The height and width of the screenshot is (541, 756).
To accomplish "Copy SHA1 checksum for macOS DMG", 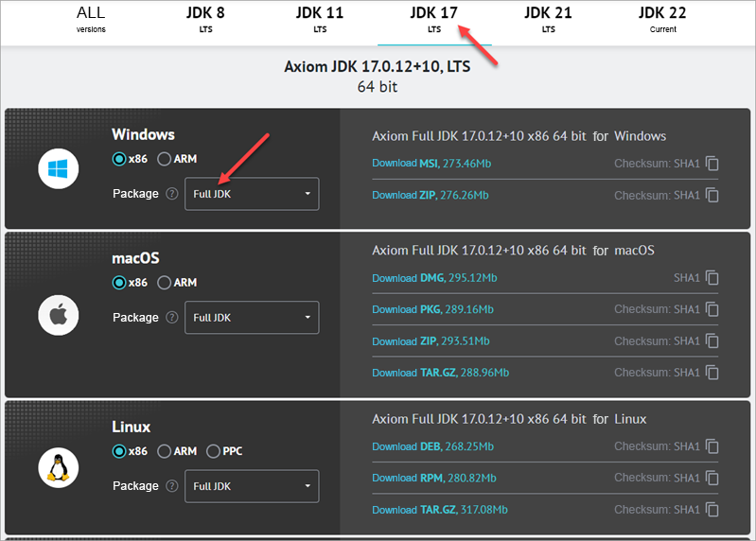I will [x=712, y=278].
